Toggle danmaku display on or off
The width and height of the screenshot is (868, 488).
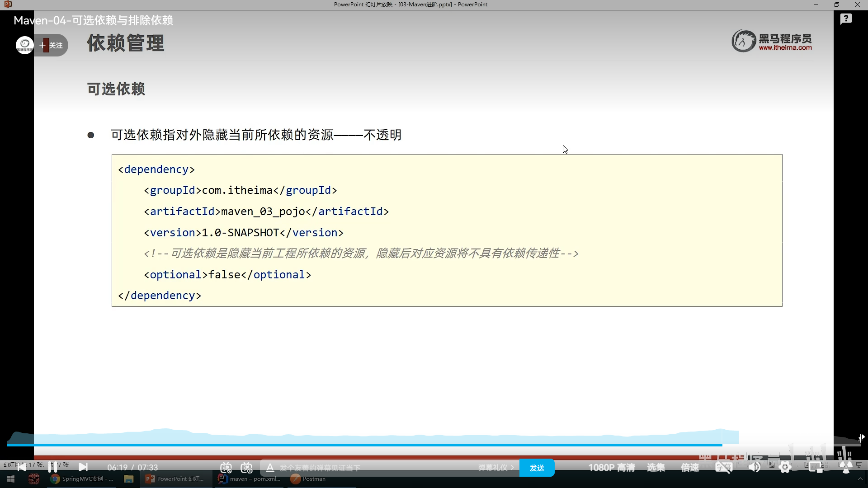click(226, 468)
